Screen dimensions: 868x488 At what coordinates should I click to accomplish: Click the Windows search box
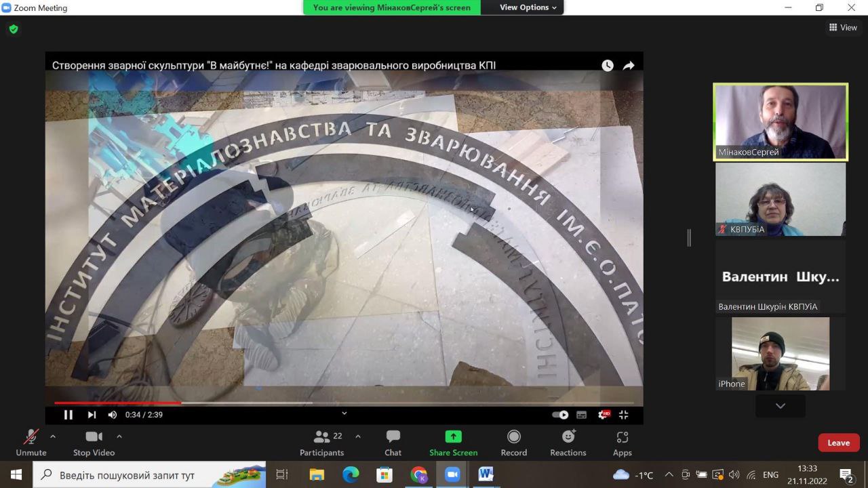pos(149,475)
